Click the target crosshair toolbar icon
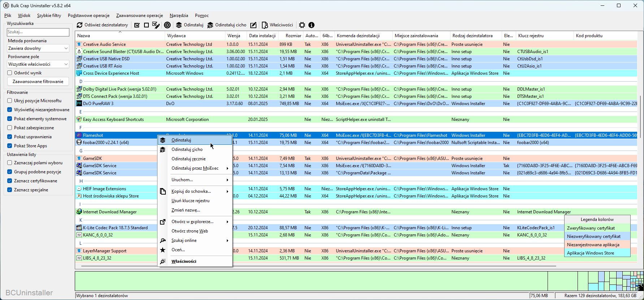The width and height of the screenshot is (644, 300). point(167,25)
